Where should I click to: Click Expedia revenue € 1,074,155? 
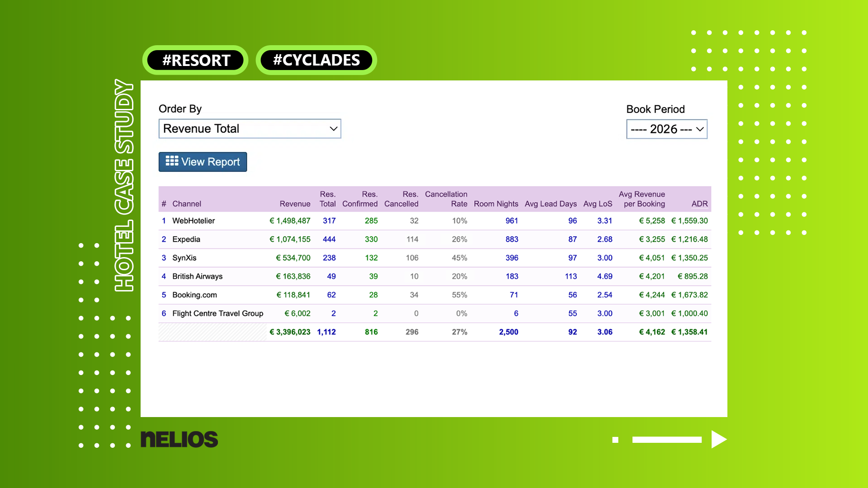click(x=290, y=239)
